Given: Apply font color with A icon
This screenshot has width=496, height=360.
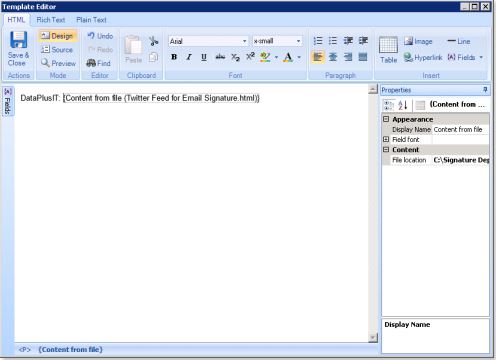Looking at the screenshot, I should click(288, 57).
